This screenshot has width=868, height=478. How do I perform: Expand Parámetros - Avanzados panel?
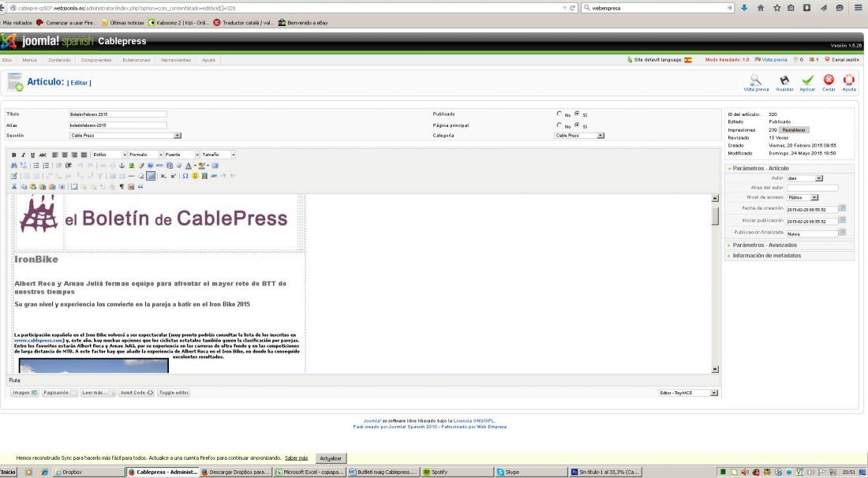[789, 245]
